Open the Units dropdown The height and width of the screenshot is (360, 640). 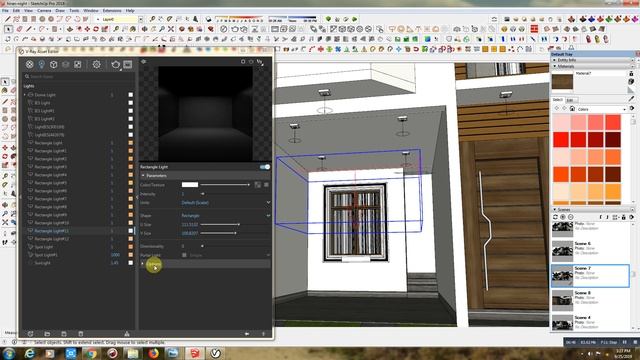click(225, 202)
